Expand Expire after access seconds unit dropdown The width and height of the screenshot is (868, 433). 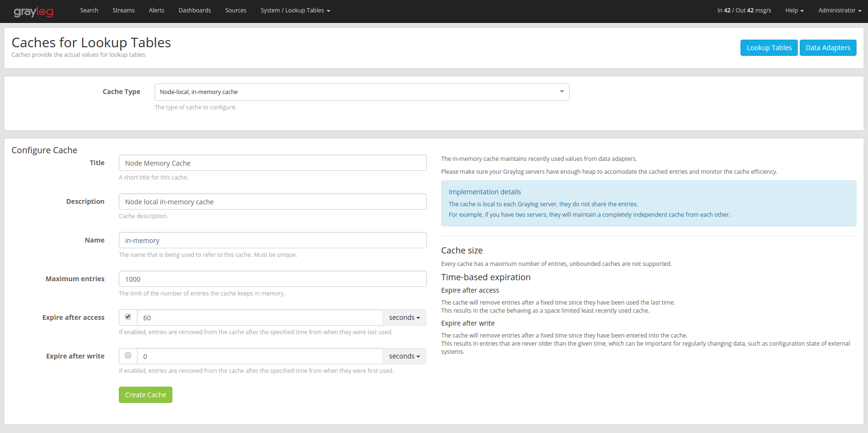click(x=404, y=317)
